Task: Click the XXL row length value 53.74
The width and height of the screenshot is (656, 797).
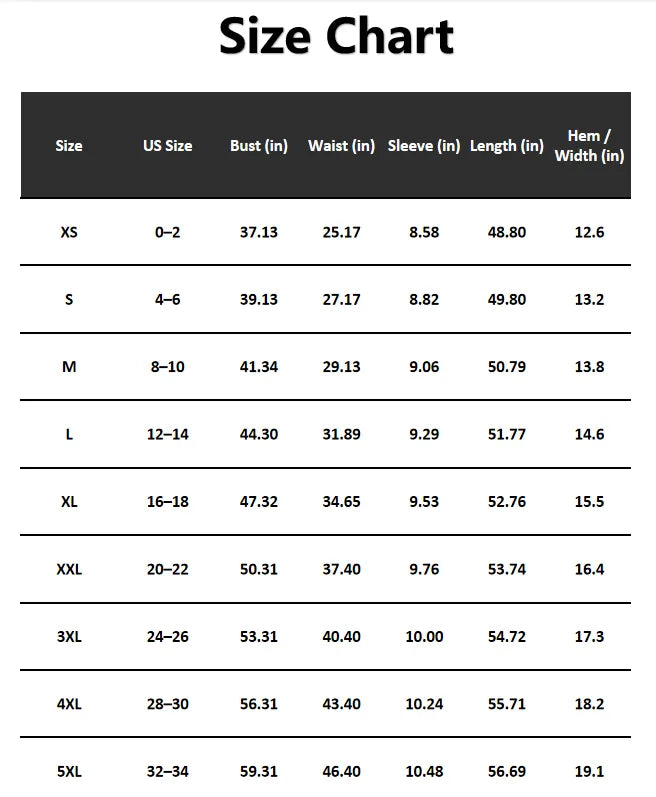Action: [x=507, y=569]
